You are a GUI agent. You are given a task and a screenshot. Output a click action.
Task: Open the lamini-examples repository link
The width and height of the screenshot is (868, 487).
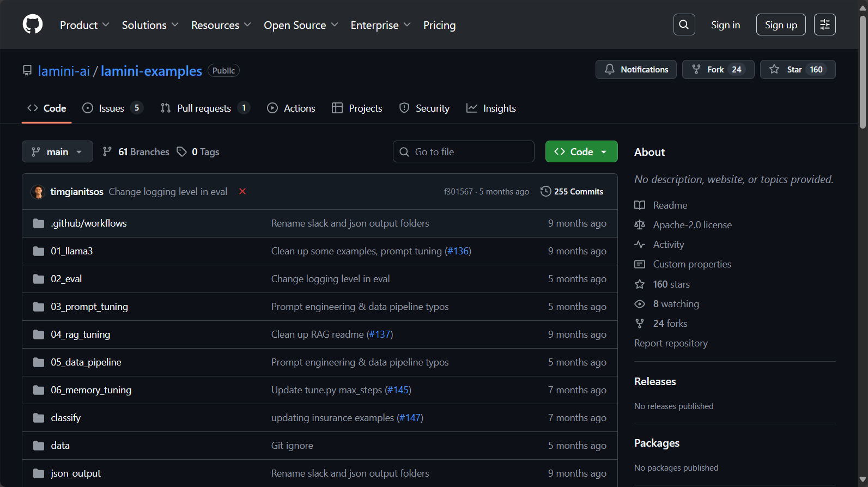[x=151, y=71]
